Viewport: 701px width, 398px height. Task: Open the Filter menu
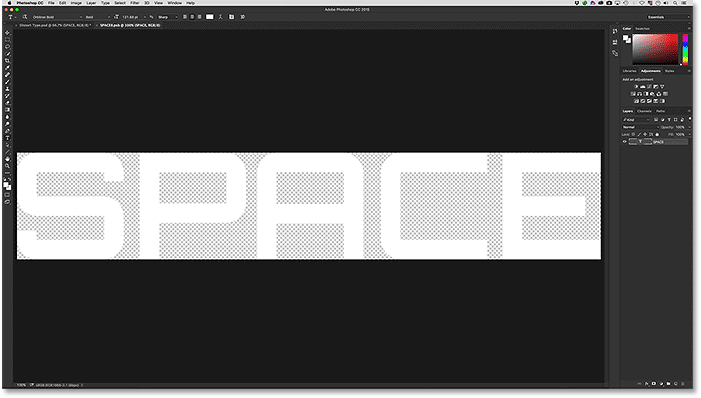(135, 3)
